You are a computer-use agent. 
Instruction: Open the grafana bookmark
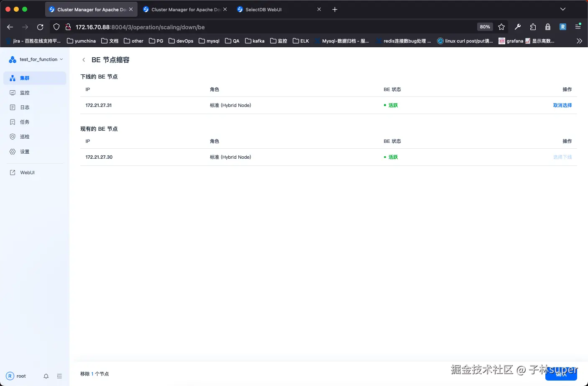pyautogui.click(x=511, y=41)
